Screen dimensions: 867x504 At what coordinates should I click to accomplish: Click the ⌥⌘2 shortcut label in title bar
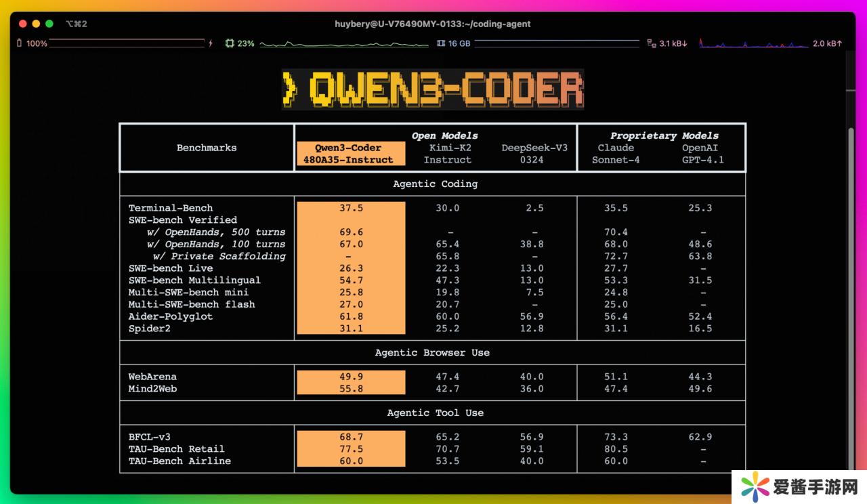tap(76, 24)
